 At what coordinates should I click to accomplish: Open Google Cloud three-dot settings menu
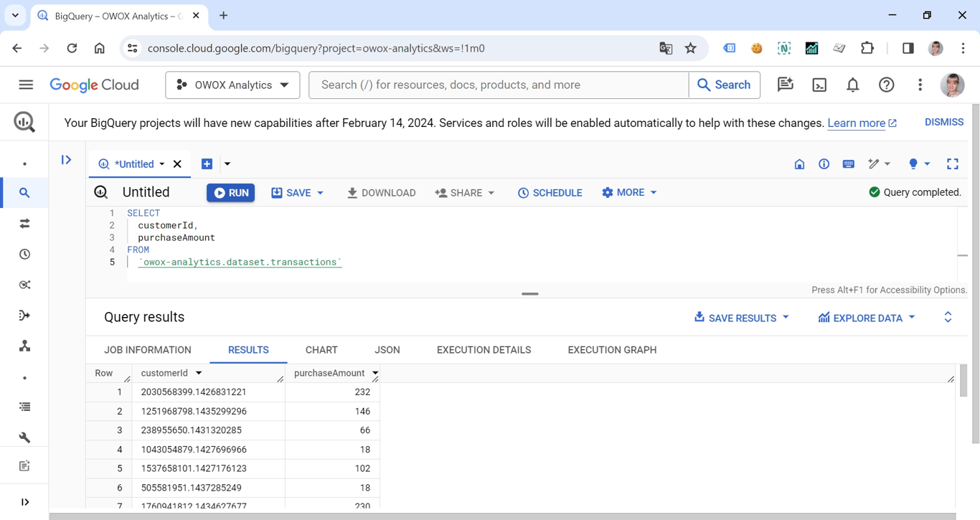pyautogui.click(x=920, y=85)
